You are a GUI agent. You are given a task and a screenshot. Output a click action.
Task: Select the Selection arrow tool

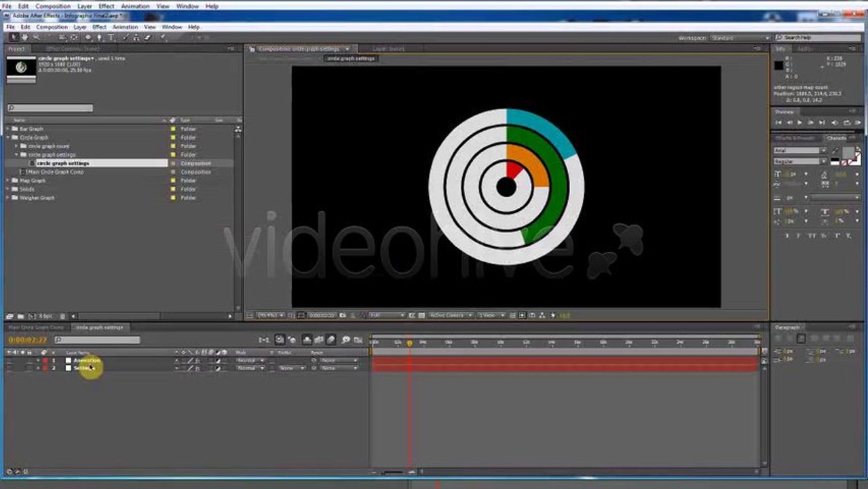[14, 37]
